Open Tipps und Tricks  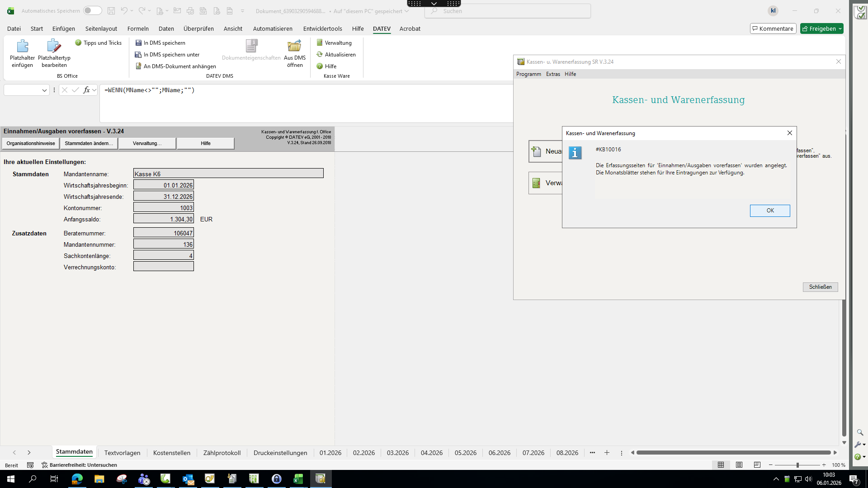(x=98, y=43)
